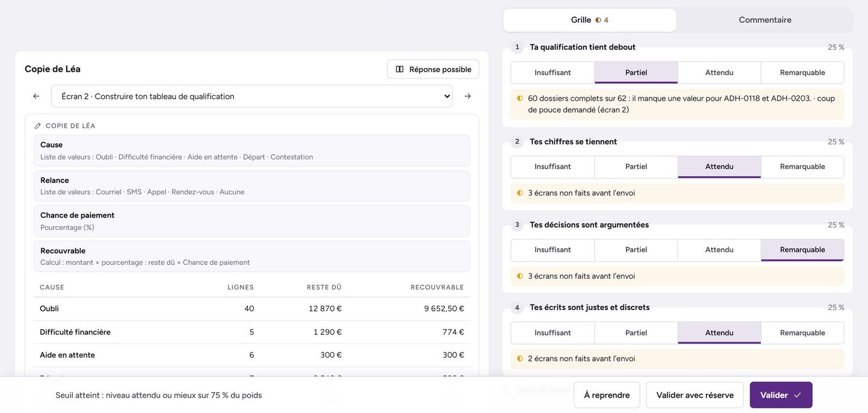This screenshot has height=413, width=868.
Task: Go to the previous screen with the left arrow
Action: click(36, 96)
